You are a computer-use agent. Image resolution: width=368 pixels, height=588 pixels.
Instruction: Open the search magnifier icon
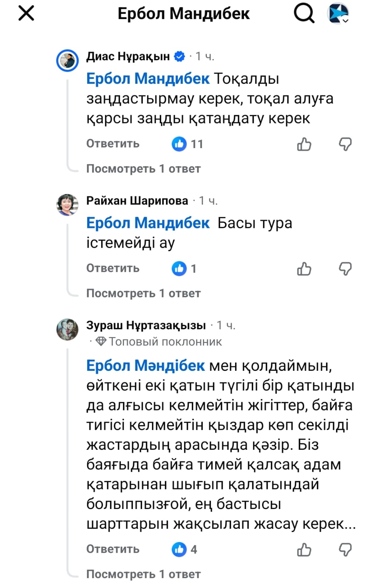304,14
